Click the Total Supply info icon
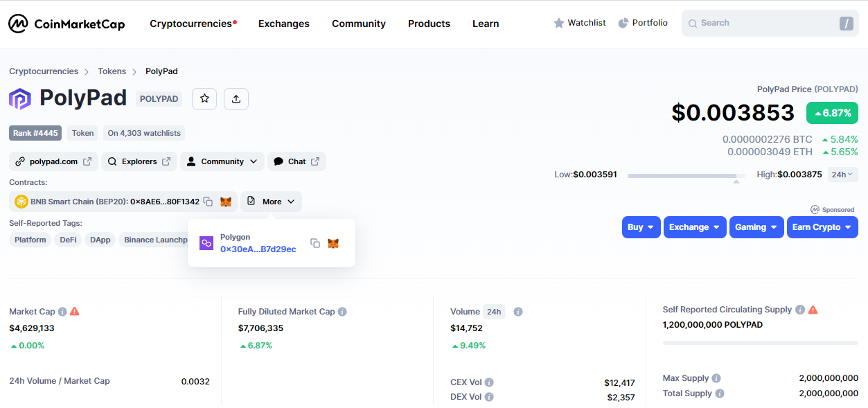 point(720,393)
